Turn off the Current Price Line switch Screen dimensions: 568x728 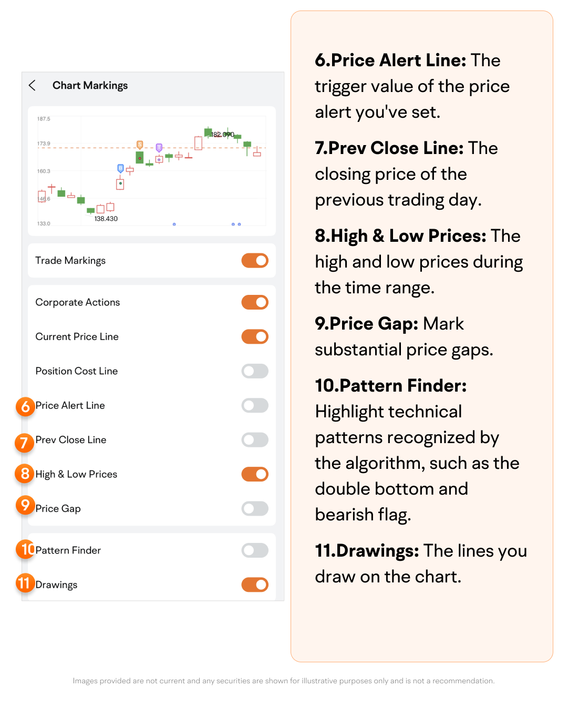[255, 337]
